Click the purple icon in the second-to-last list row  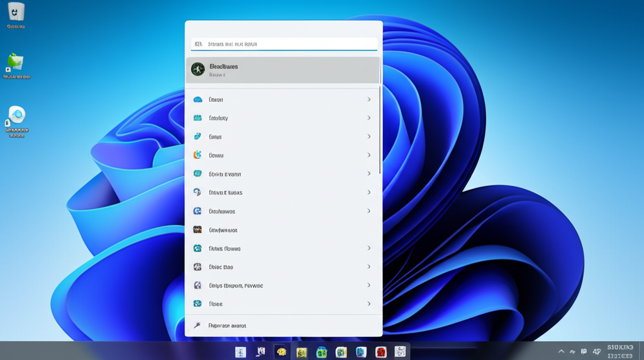tap(197, 285)
